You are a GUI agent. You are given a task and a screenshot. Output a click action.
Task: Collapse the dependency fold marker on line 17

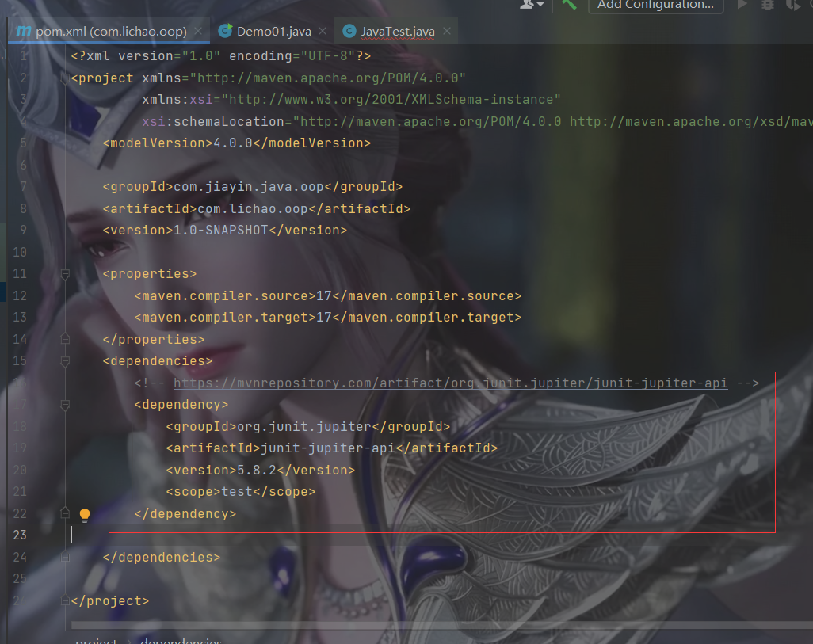[65, 405]
